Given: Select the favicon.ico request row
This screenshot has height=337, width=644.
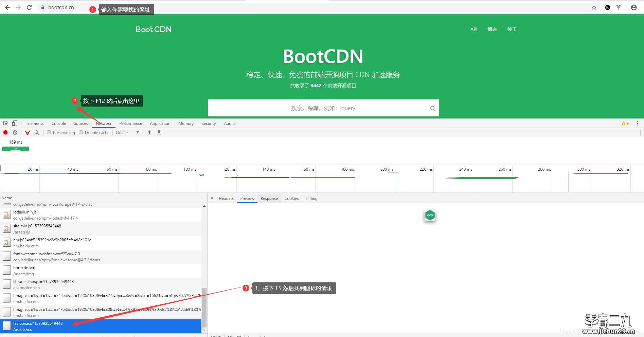Looking at the screenshot, I should 101,326.
